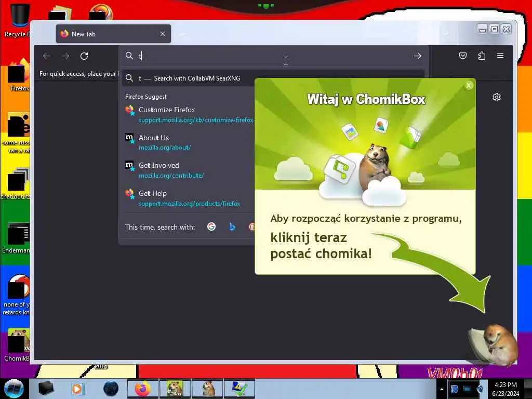
Task: Open the ChomikBox desktop shortcut
Action: [17, 344]
